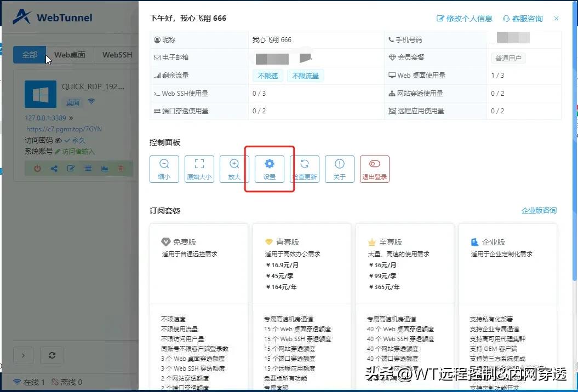Viewport: 578px width, 392px height.
Task: Click the chart statistics icon on tunnel card
Action: 104,169
